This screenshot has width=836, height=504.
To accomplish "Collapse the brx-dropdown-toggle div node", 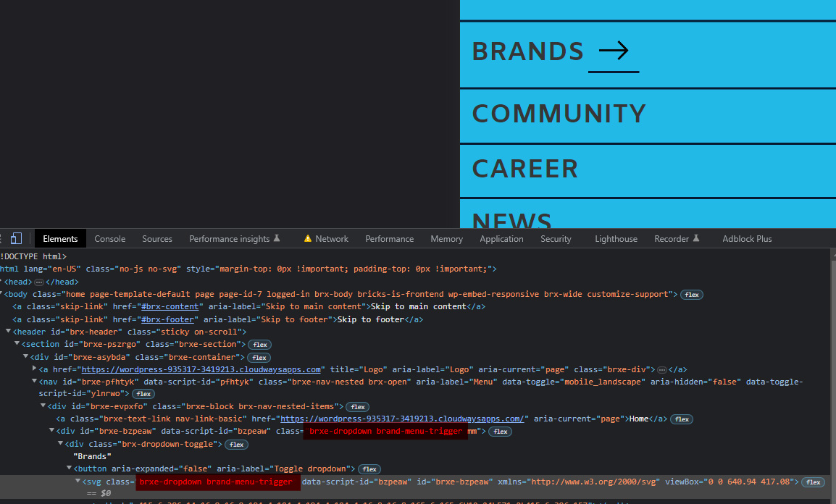I will tap(61, 444).
